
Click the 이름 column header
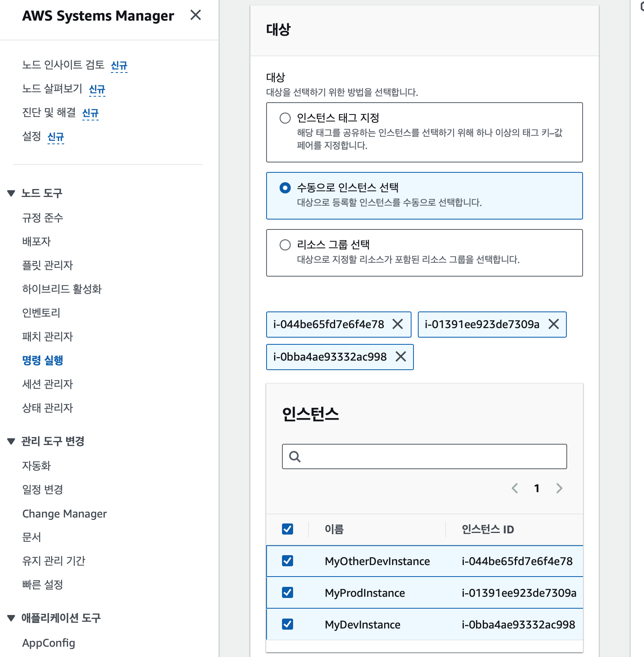pyautogui.click(x=334, y=529)
